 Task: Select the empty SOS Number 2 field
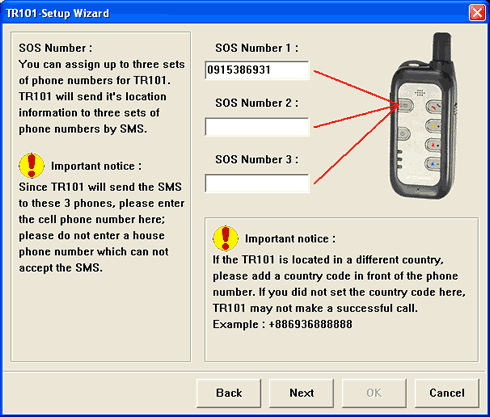tap(257, 127)
